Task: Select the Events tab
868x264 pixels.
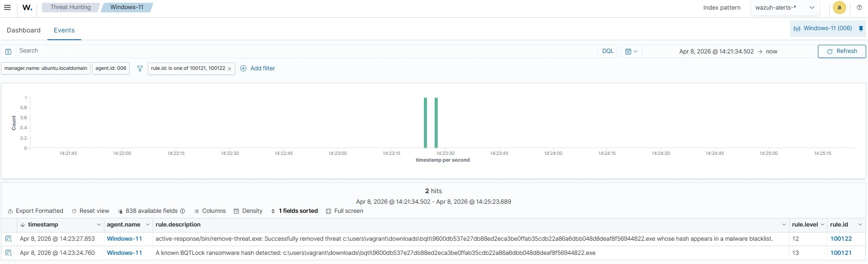Action: click(64, 30)
